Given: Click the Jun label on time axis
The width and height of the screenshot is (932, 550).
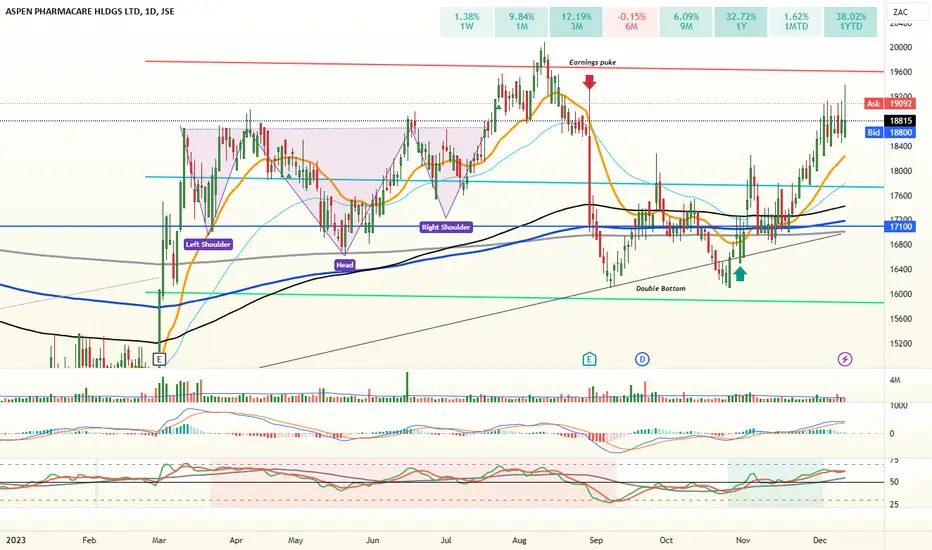Looking at the screenshot, I should (373, 540).
